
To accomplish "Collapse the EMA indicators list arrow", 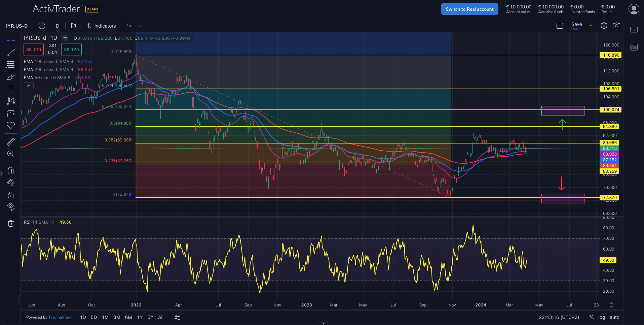I will [29, 85].
